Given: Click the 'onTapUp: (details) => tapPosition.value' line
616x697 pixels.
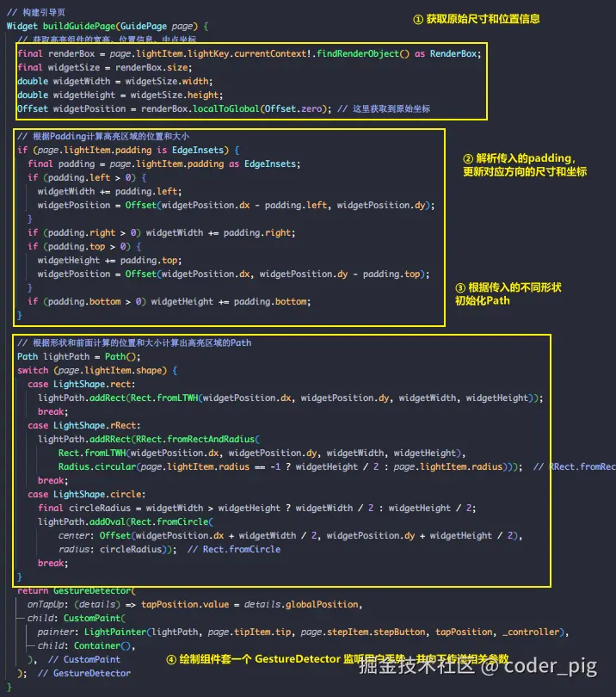Looking at the screenshot, I should [x=195, y=605].
